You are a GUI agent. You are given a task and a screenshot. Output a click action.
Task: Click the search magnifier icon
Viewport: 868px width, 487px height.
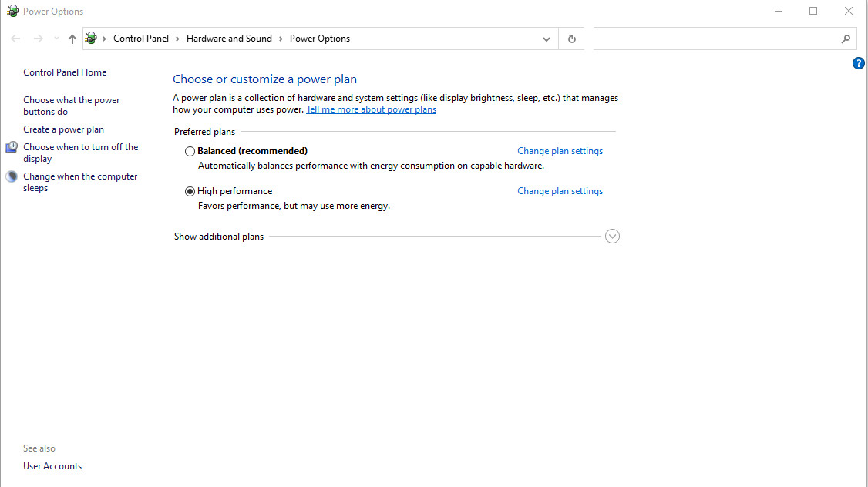[x=846, y=39]
